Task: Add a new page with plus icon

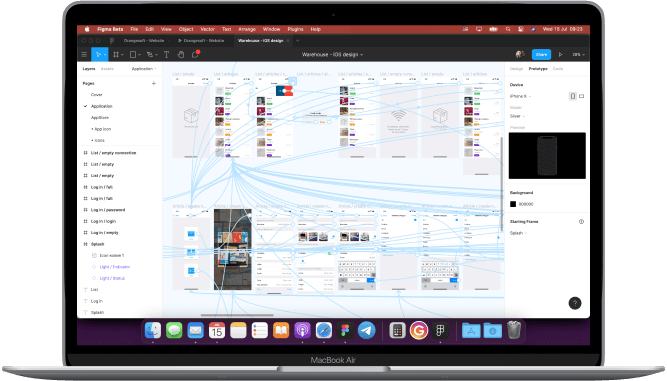Action: [x=154, y=83]
